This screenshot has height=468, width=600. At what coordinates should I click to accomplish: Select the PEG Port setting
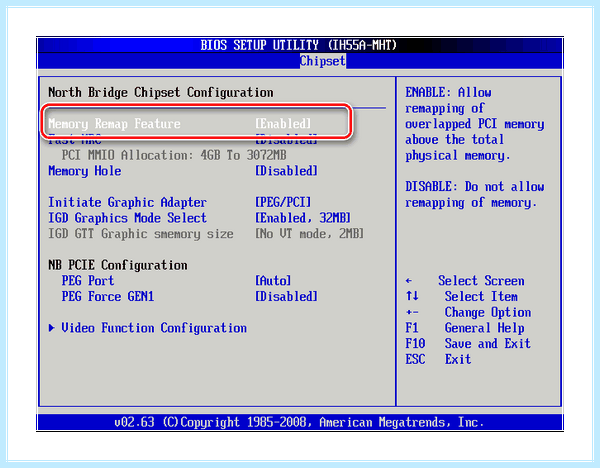[88, 281]
